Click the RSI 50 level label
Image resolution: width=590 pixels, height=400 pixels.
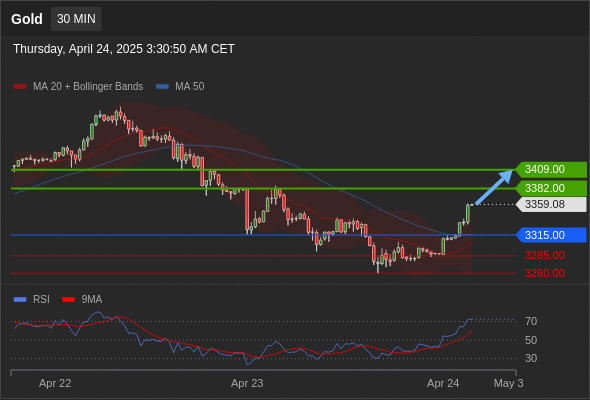531,340
